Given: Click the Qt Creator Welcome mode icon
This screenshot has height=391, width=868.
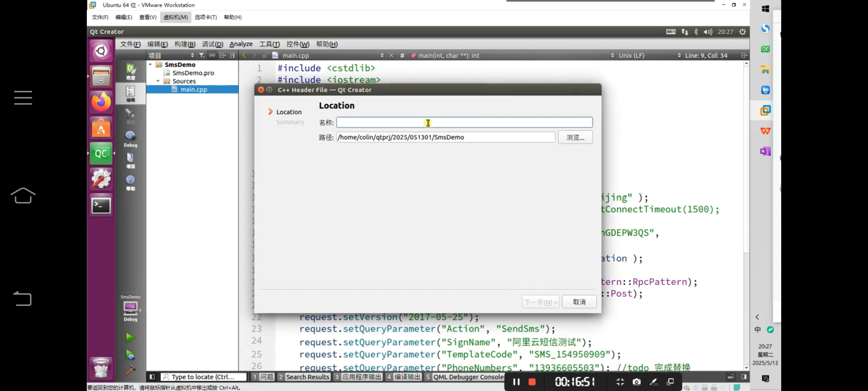Looking at the screenshot, I should (x=131, y=71).
